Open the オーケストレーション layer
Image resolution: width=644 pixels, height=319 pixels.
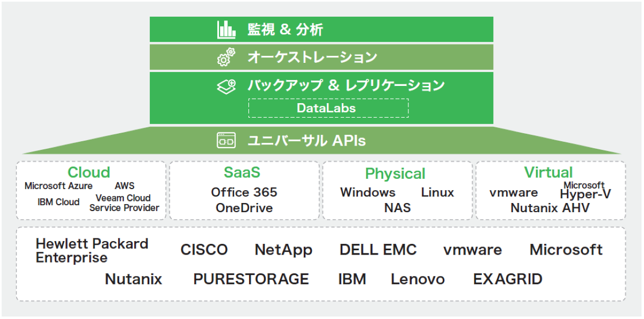(x=322, y=56)
